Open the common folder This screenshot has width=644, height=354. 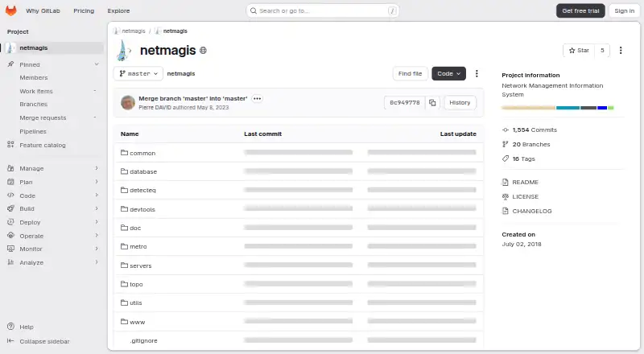coord(142,153)
